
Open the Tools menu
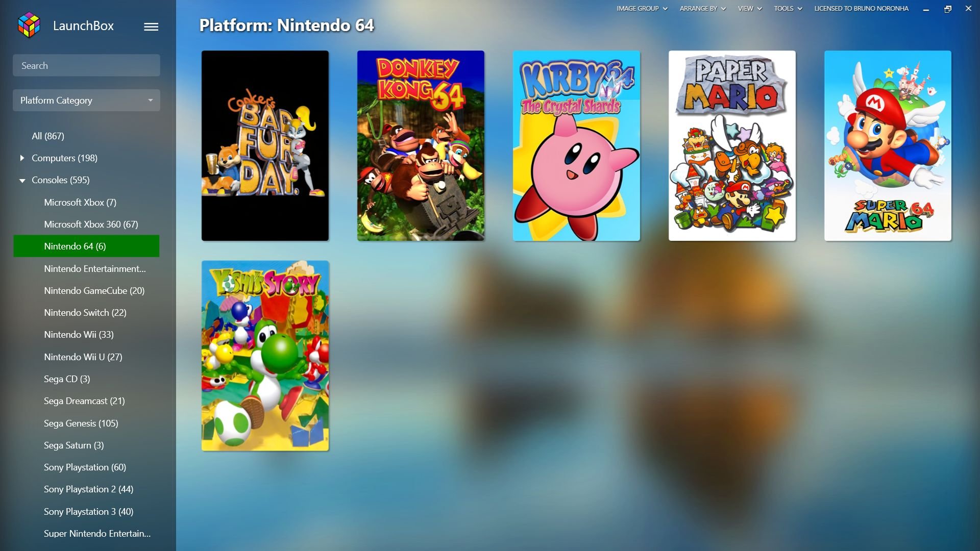(x=788, y=8)
